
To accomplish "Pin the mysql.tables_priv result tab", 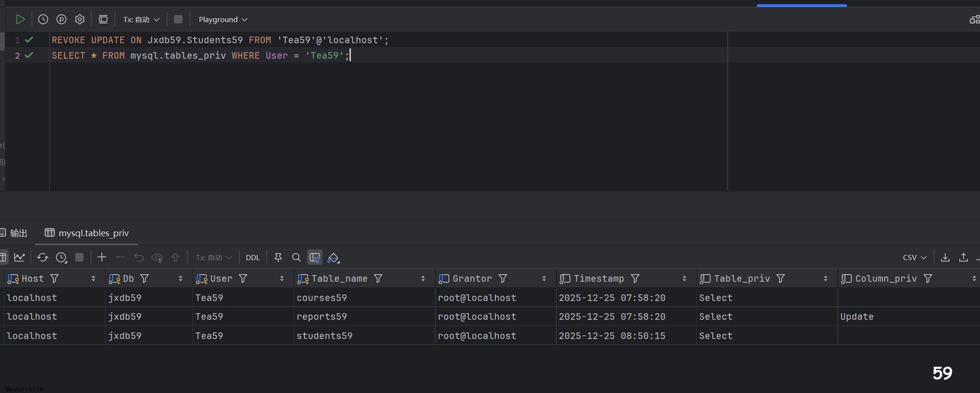I will pos(278,257).
